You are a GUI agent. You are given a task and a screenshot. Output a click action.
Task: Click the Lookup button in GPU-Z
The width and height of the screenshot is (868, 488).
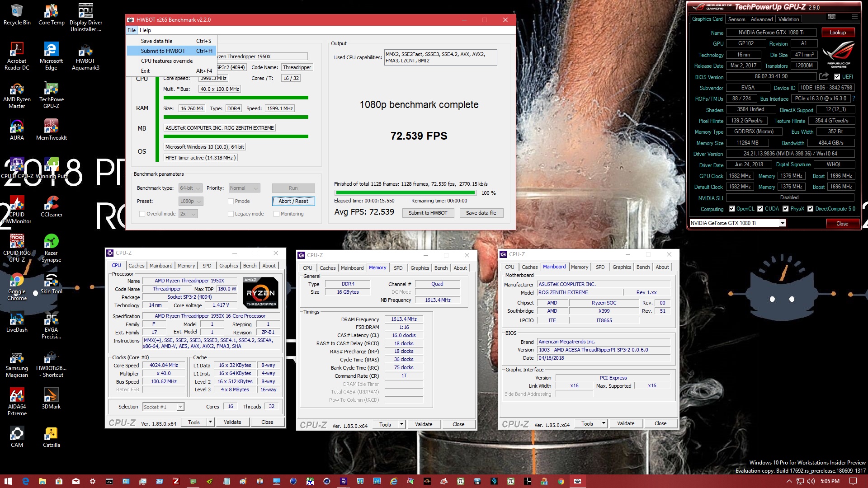(837, 33)
